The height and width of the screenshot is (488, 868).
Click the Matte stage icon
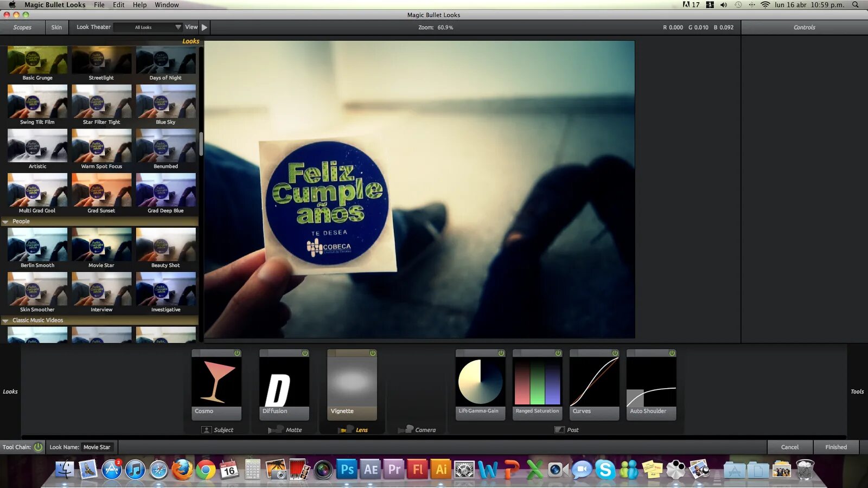pos(275,430)
